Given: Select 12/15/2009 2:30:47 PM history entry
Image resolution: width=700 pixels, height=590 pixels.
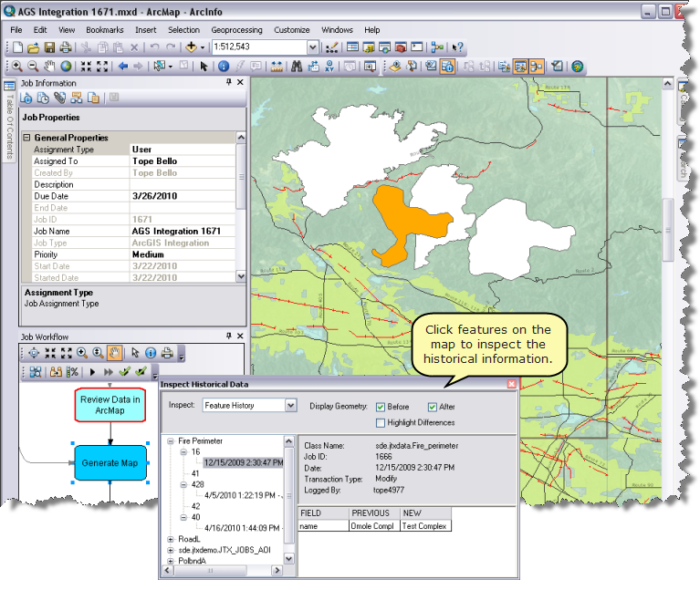Looking at the screenshot, I should pyautogui.click(x=244, y=463).
